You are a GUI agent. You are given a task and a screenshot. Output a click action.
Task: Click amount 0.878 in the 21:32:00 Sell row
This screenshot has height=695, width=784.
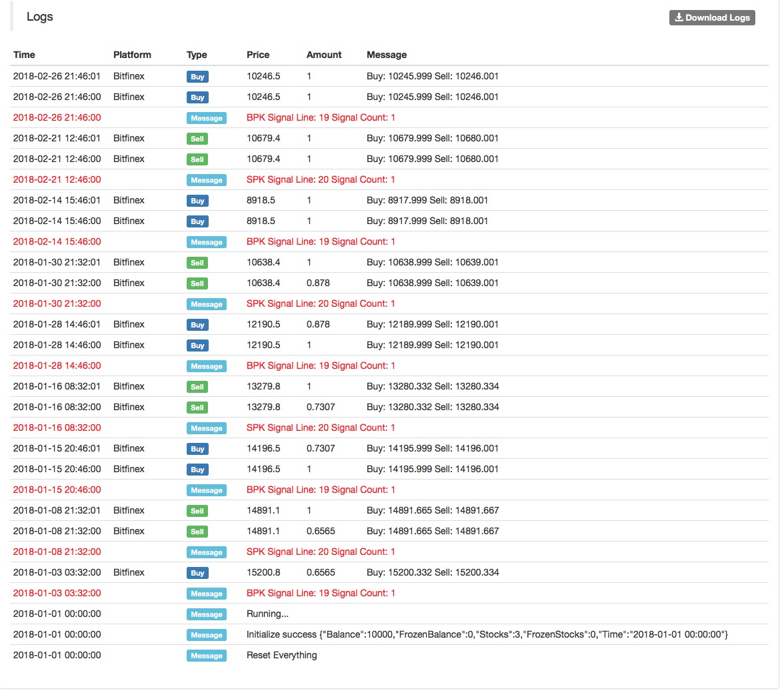click(318, 283)
